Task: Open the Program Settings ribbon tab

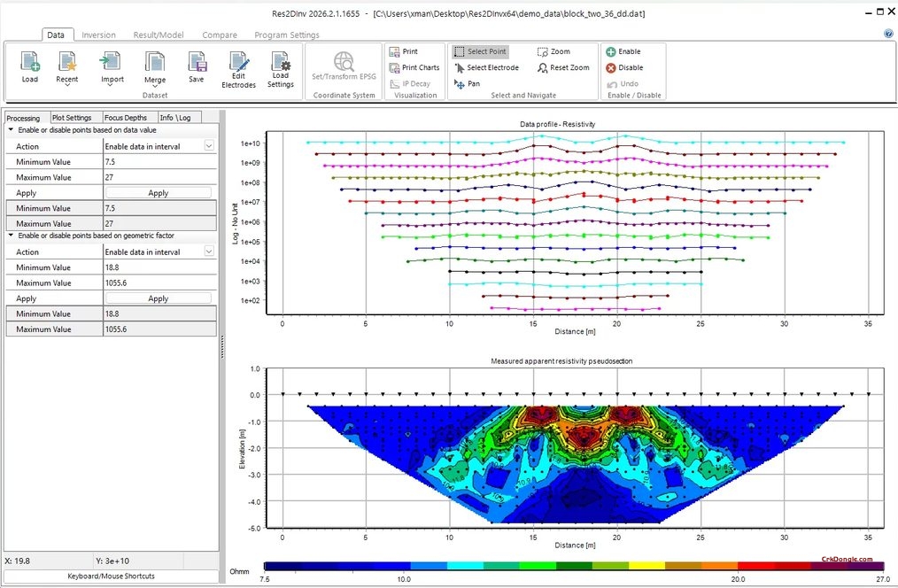Action: click(x=287, y=35)
